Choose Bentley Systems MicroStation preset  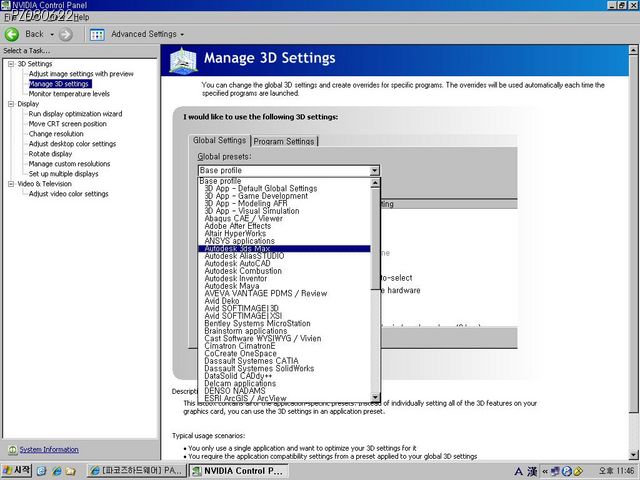pyautogui.click(x=284, y=324)
